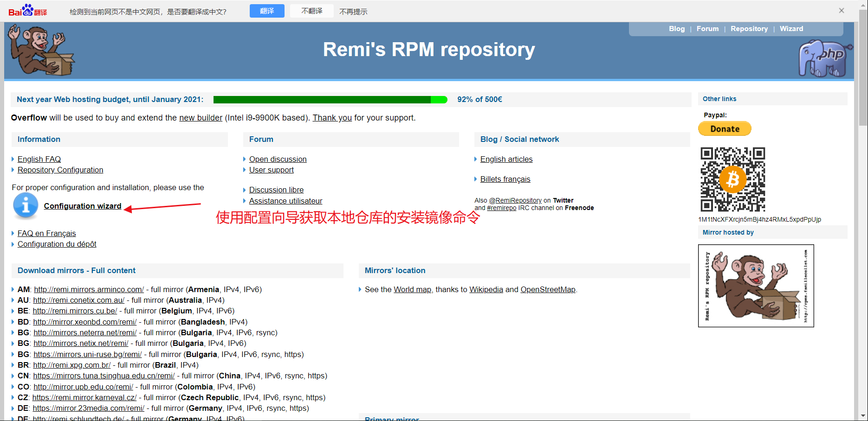Click the "Mirrors' location" heading
Viewport: 868px width, 421px height.
click(x=395, y=270)
